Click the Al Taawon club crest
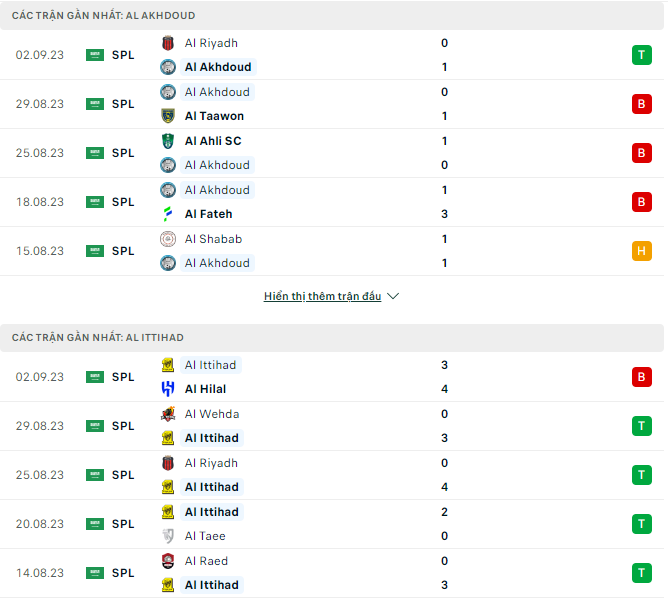Screen dimensions: 668x600 168,116
